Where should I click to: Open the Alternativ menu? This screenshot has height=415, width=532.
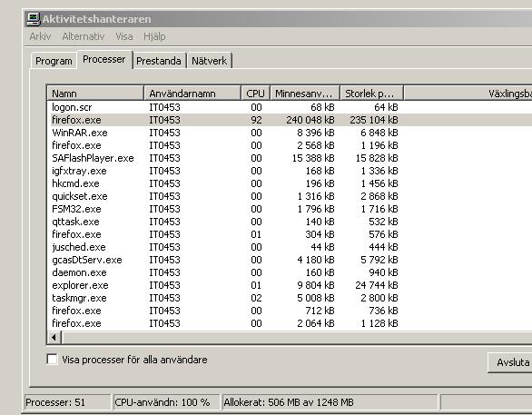pyautogui.click(x=84, y=36)
